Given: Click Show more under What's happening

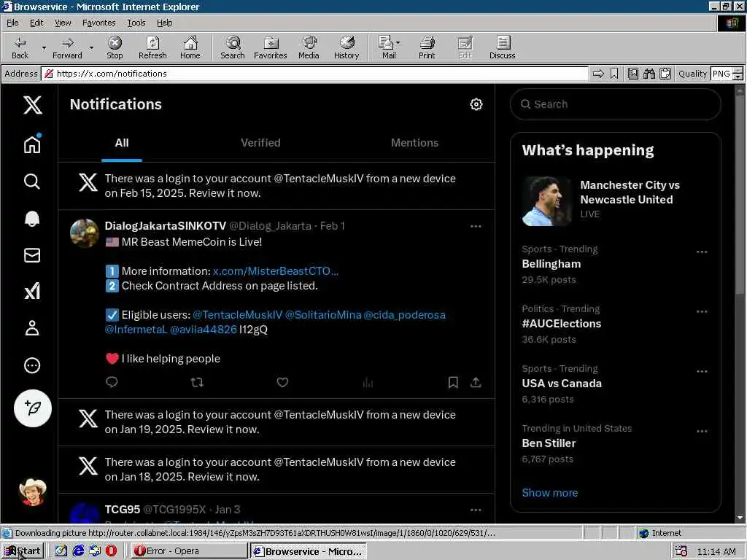Looking at the screenshot, I should (x=550, y=493).
